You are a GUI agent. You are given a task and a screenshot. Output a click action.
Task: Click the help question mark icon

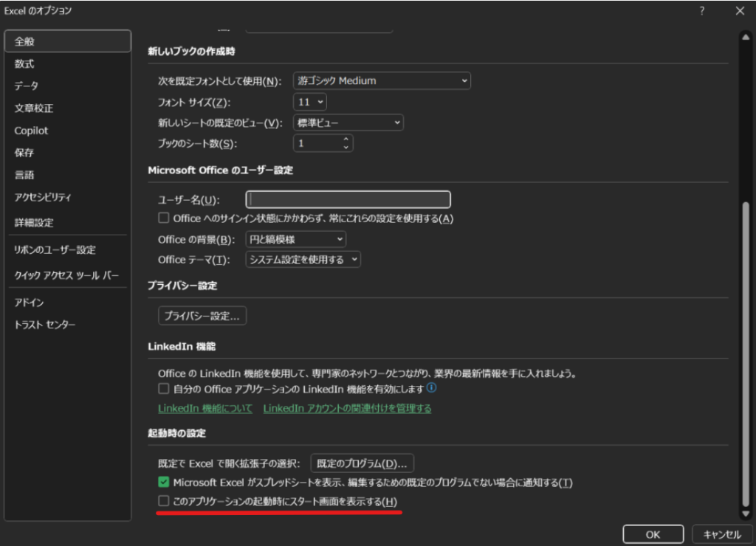coord(701,10)
